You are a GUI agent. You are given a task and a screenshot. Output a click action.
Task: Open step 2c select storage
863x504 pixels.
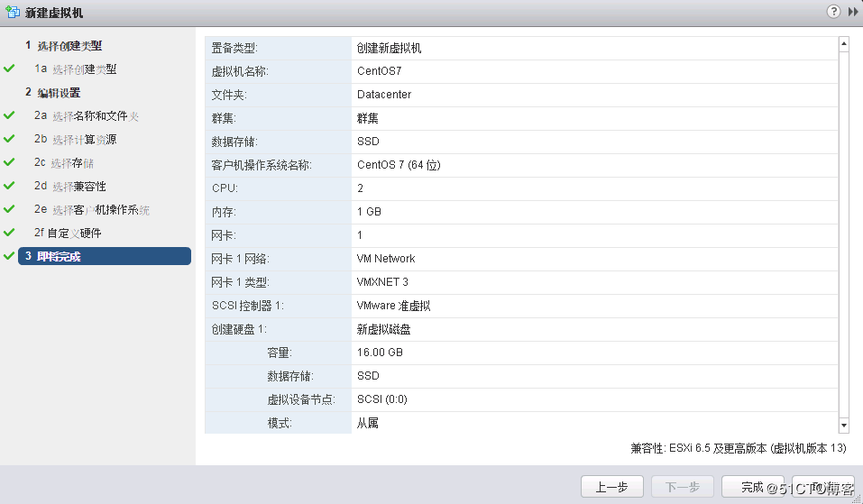pos(64,162)
